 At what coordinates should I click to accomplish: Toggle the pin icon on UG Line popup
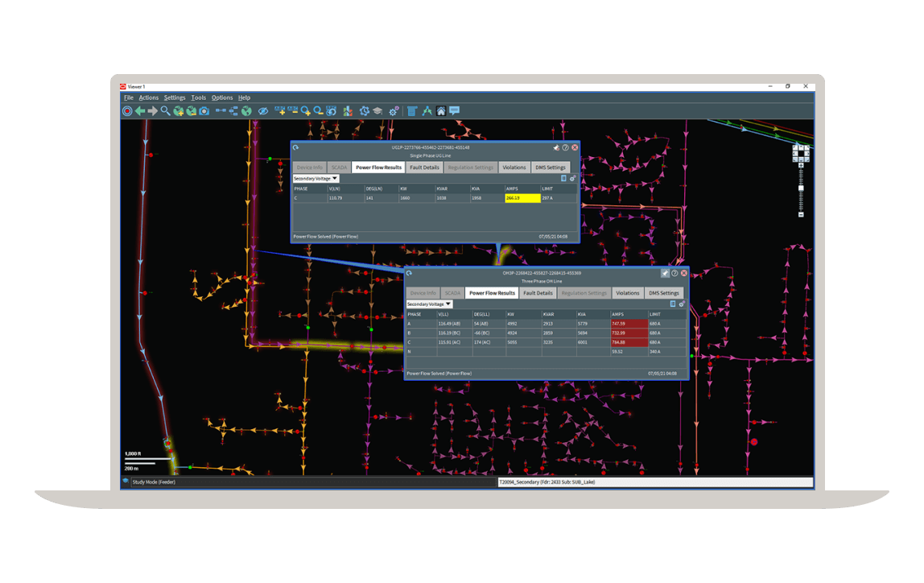click(x=555, y=148)
